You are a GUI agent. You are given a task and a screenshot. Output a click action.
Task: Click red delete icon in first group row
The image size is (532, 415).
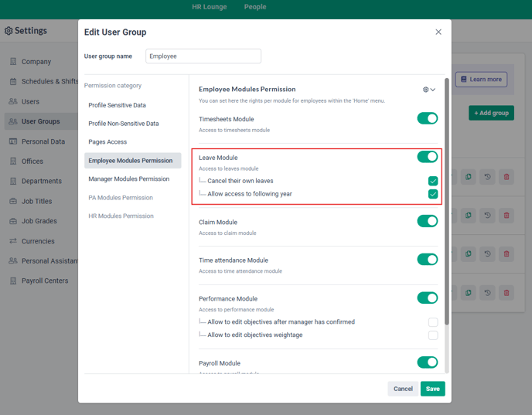click(x=506, y=177)
